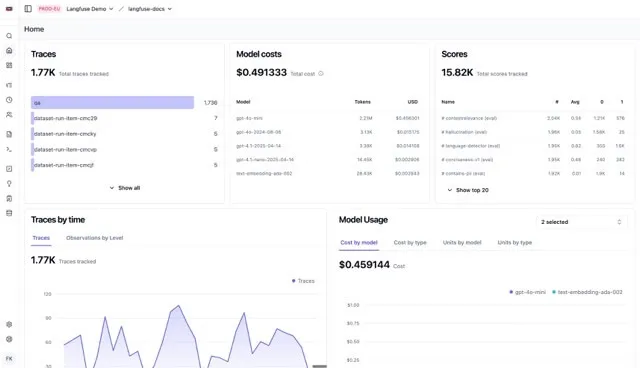Screen dimensions: 640x368
Task: Click the 1,736 count beside qa
Action: click(x=211, y=103)
